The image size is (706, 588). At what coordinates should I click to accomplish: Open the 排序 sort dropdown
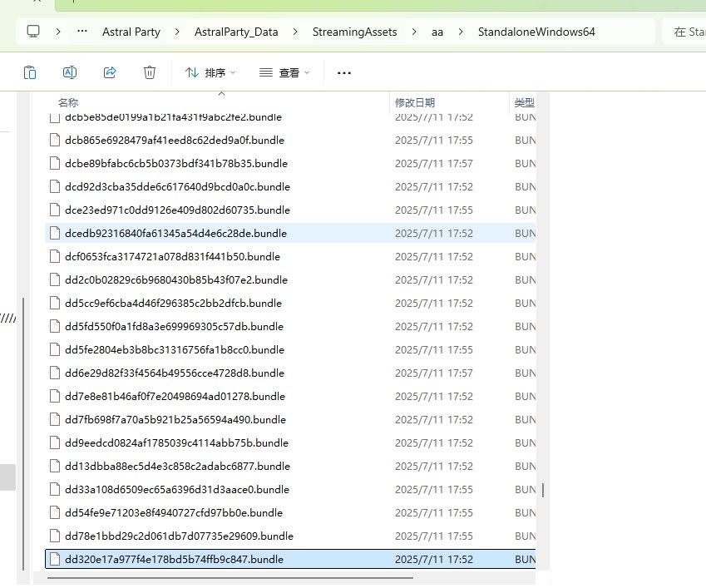[210, 72]
